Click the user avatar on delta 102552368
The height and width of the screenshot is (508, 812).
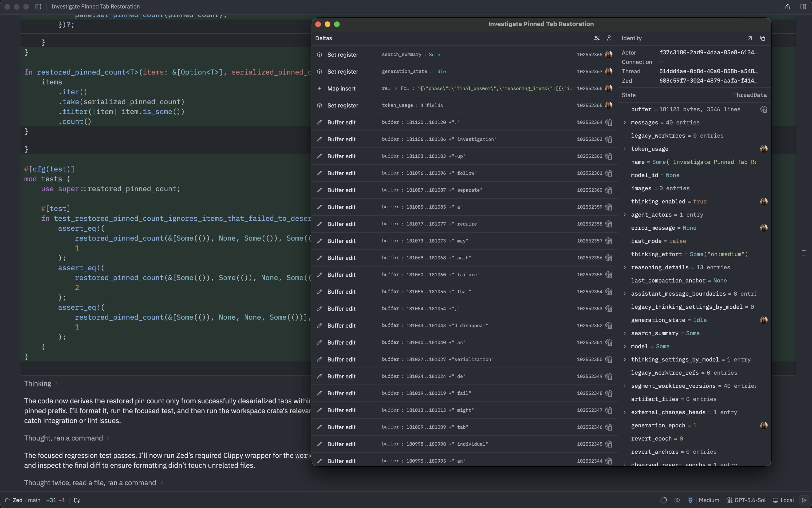coord(608,54)
